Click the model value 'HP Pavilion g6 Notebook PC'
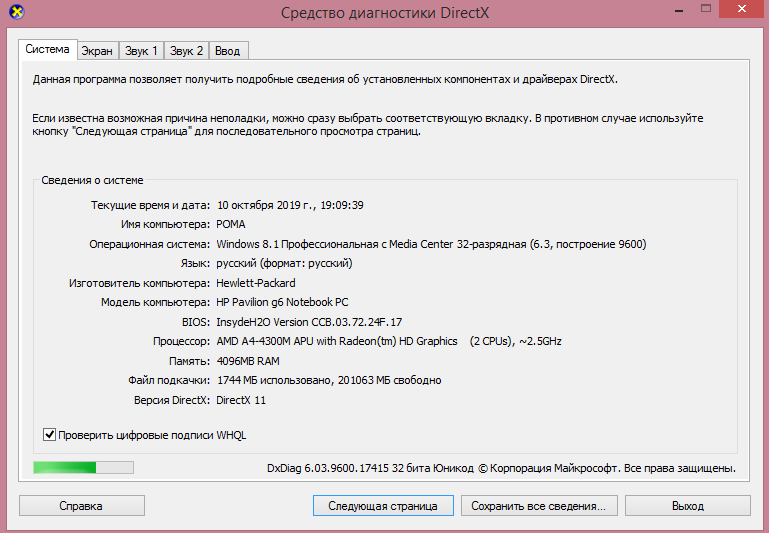 (x=282, y=302)
